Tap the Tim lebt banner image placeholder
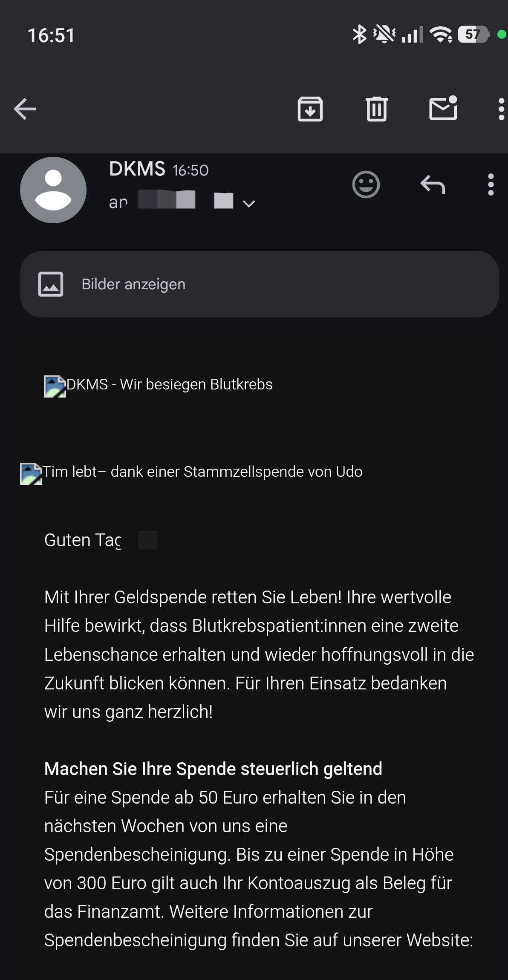This screenshot has width=508, height=980. 31,474
